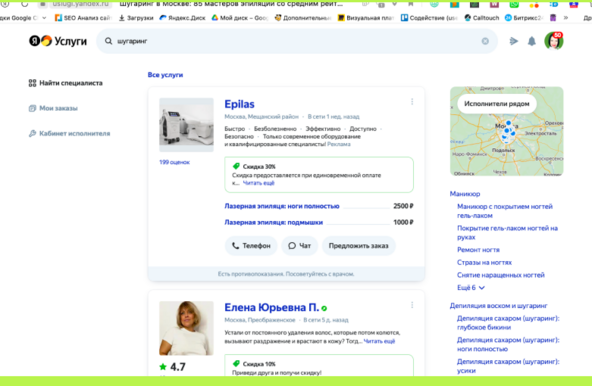Open шугаринг: усики link
The height and width of the screenshot is (386, 592).
(508, 366)
